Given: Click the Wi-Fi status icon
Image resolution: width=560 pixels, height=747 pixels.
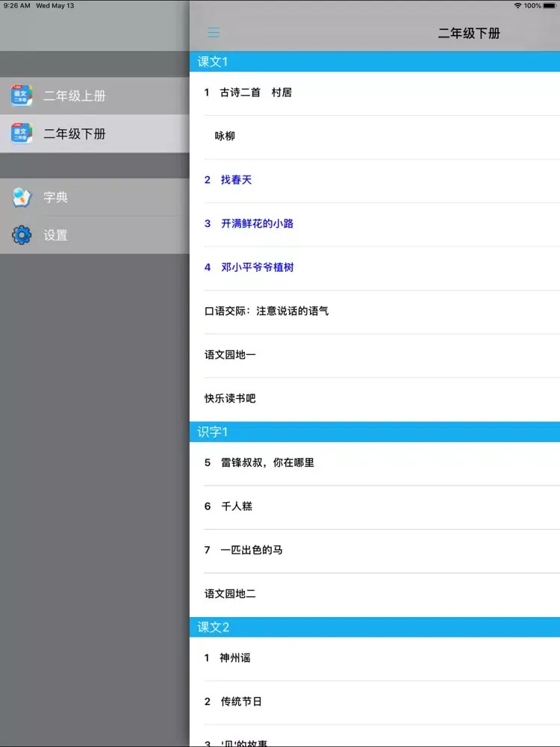Looking at the screenshot, I should click(517, 6).
